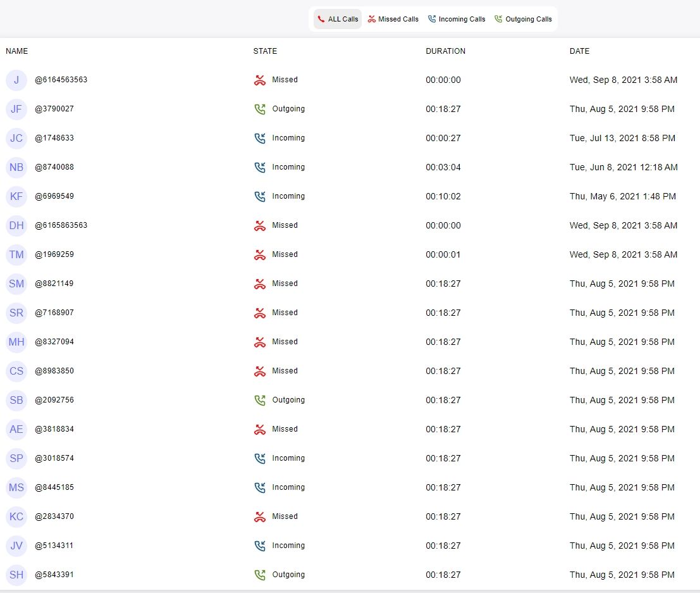Viewport: 700px width, 593px height.
Task: Open the NB contact avatar
Action: (x=16, y=167)
